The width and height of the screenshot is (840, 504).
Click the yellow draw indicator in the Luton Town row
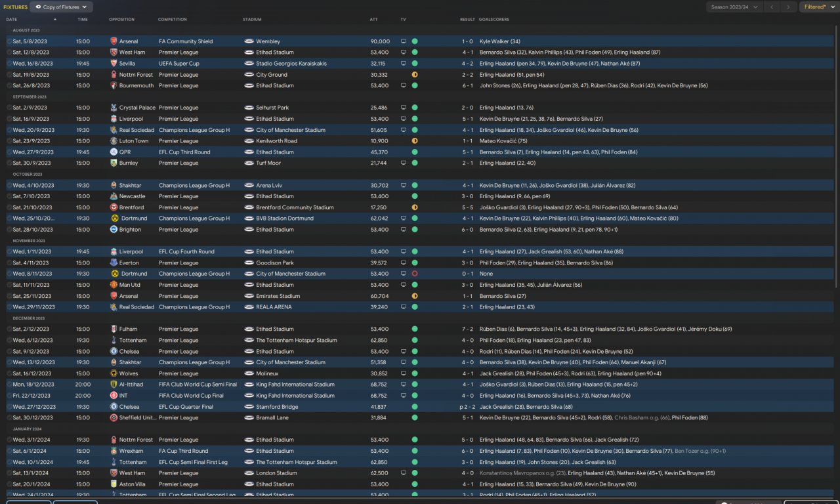[415, 141]
